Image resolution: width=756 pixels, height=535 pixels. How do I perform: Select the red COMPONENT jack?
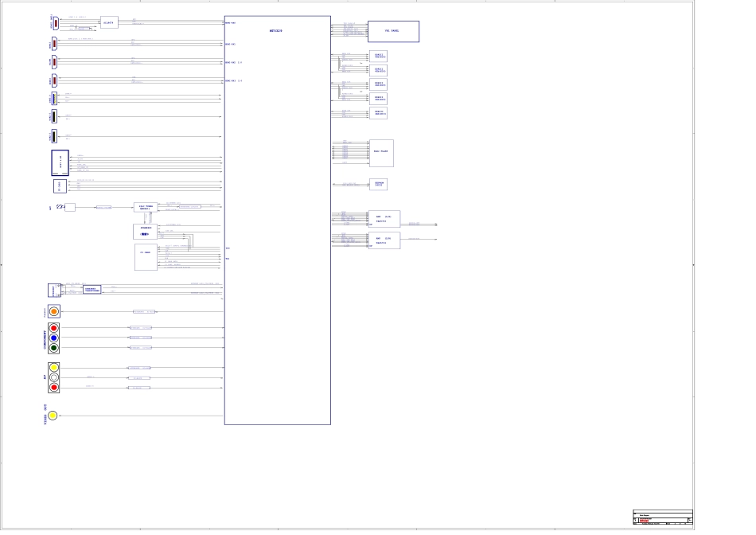53,328
